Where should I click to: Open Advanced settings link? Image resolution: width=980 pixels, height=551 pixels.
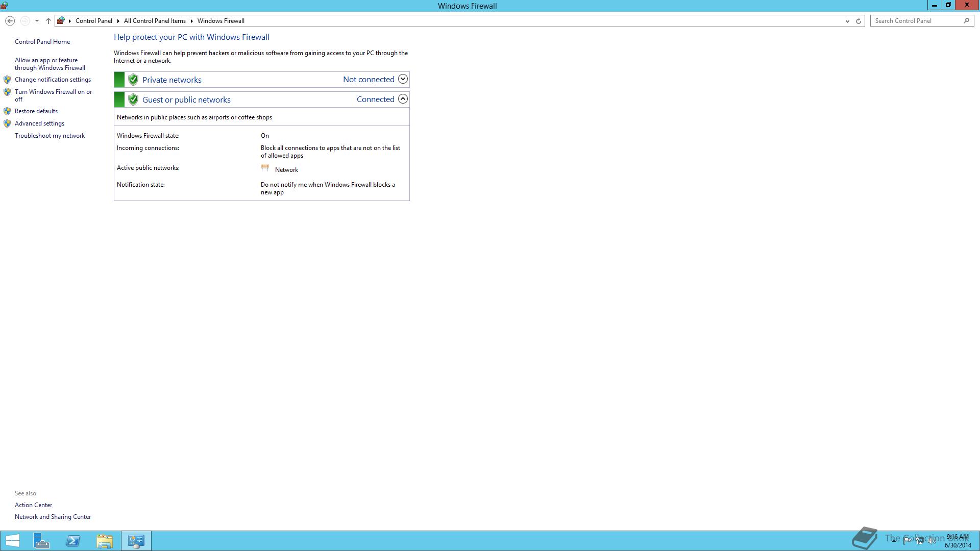coord(39,123)
